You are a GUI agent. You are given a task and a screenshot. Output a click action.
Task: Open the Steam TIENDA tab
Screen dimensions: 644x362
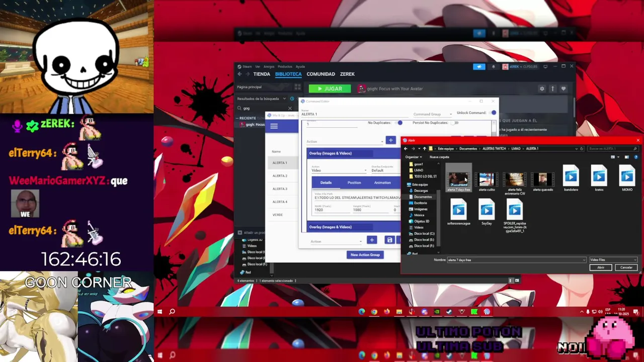(x=262, y=74)
